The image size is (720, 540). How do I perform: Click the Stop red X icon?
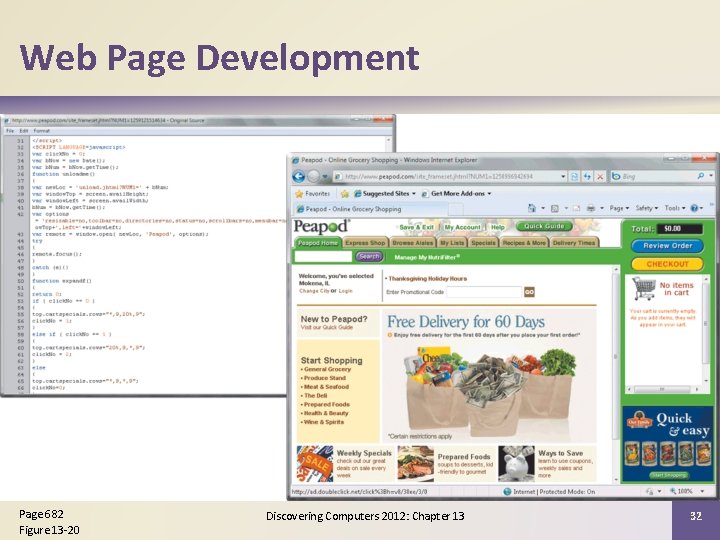coord(600,176)
